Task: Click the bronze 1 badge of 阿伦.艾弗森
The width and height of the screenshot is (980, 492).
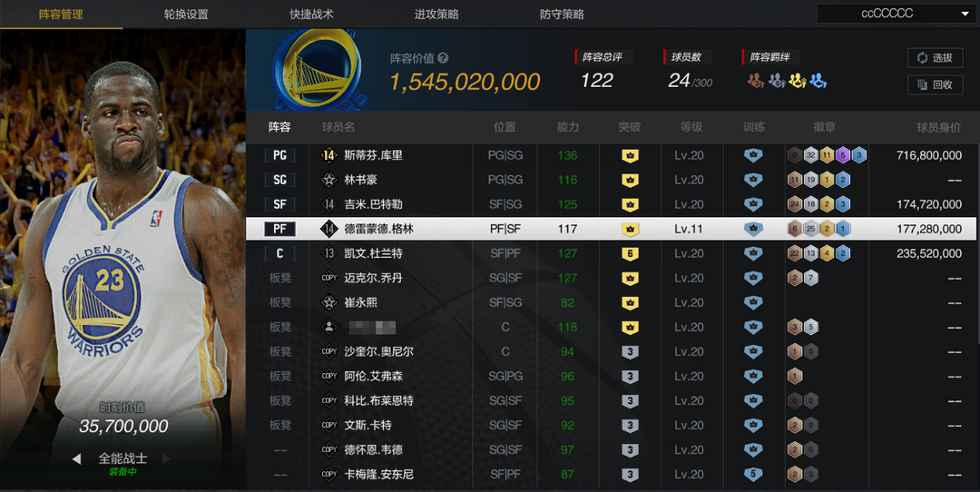Action: (795, 376)
